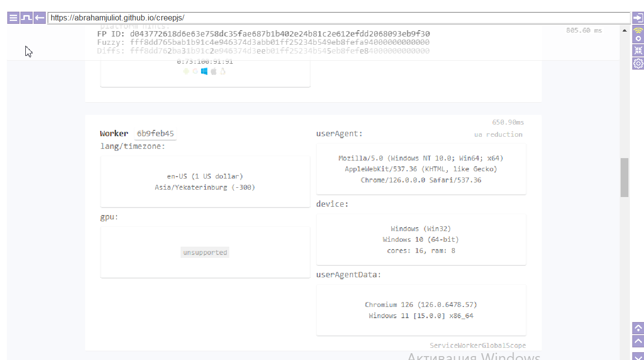The height and width of the screenshot is (360, 644).
Task: Click the FP ID hash string
Action: [279, 34]
